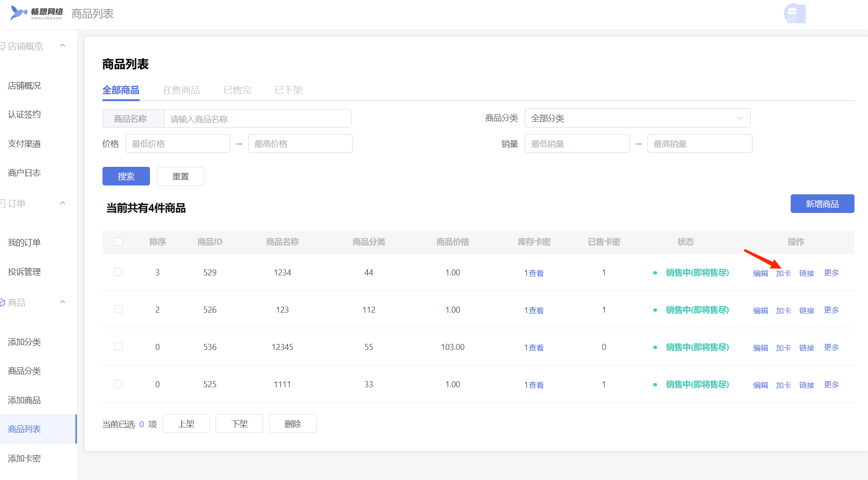Open 更多 for product 1234
Viewport: 868px width, 480px height.
pyautogui.click(x=831, y=273)
